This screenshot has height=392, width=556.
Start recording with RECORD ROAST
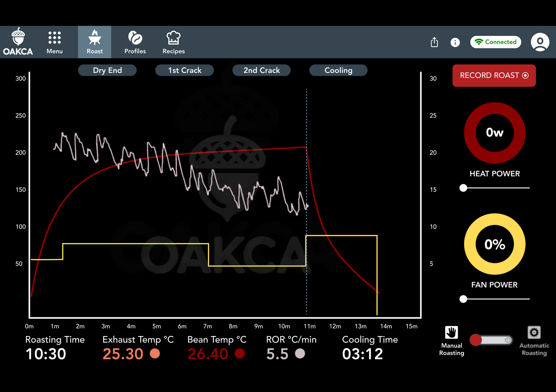point(494,76)
